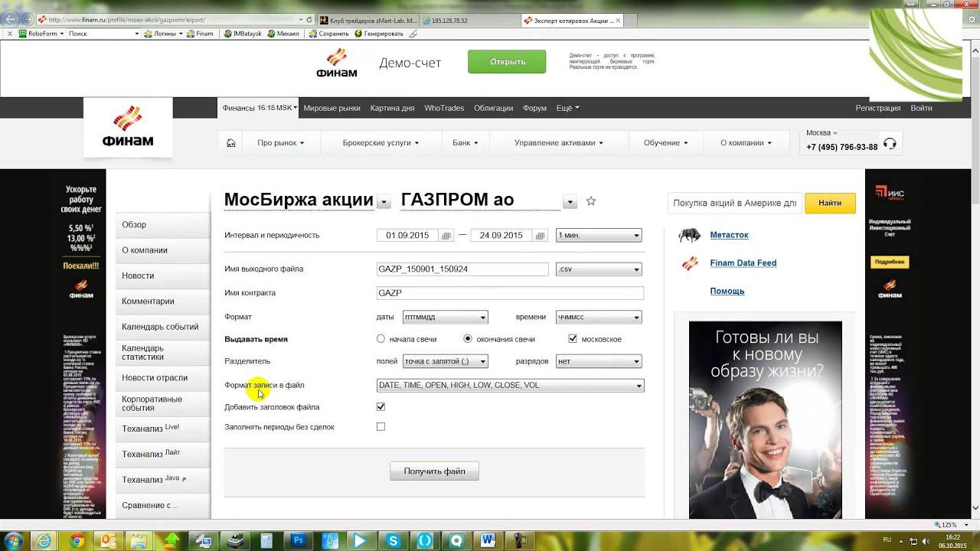Open the 'Мировые рынки' menu item
The height and width of the screenshot is (551, 980).
(332, 108)
